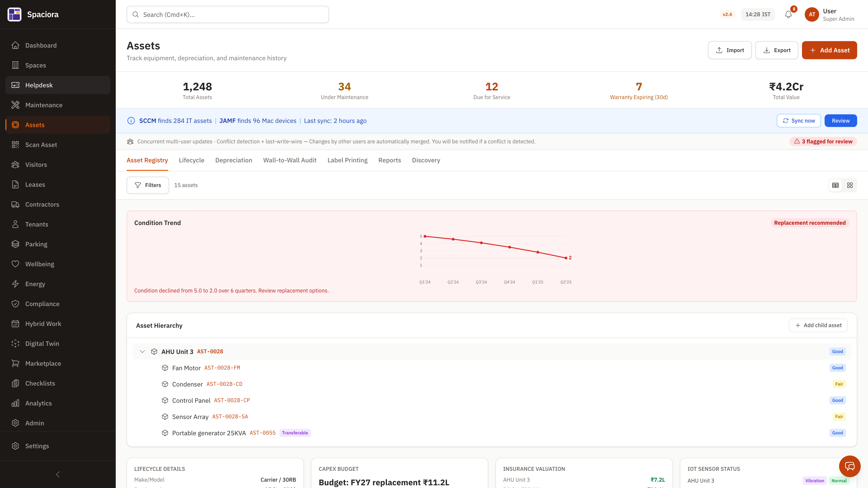Focus the Search (Cmd+K) field
This screenshot has width=868, height=488.
point(228,14)
